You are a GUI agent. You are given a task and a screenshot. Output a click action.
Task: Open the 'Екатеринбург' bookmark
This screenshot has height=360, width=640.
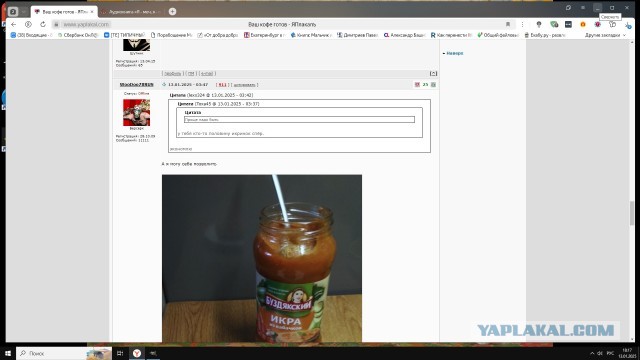pos(264,35)
